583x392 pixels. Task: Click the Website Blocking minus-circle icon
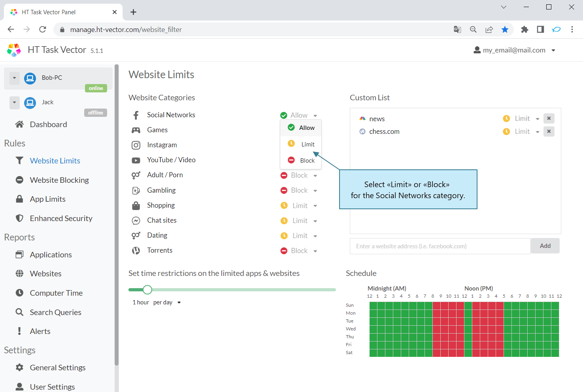click(19, 180)
